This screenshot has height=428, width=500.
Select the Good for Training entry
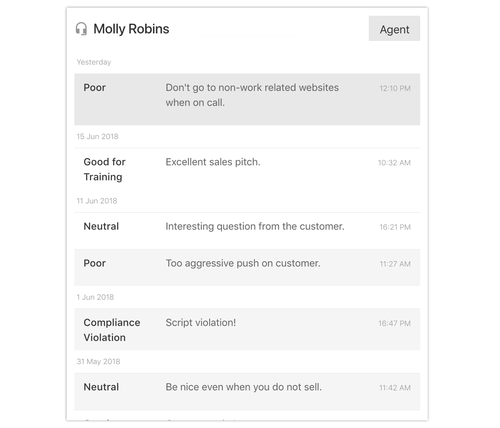[x=247, y=169]
